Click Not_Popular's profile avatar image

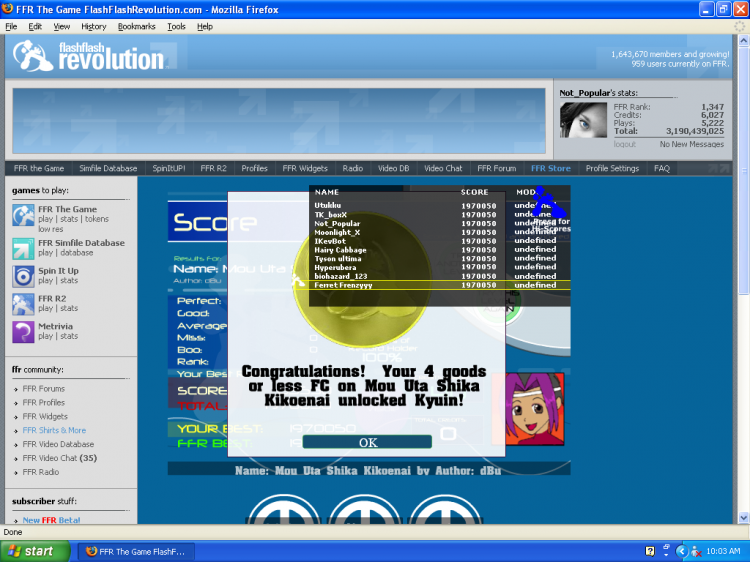point(582,120)
